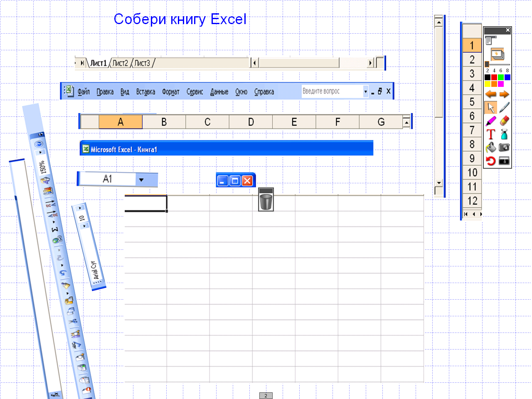Choose the paint bucket fill tool

pyautogui.click(x=491, y=147)
